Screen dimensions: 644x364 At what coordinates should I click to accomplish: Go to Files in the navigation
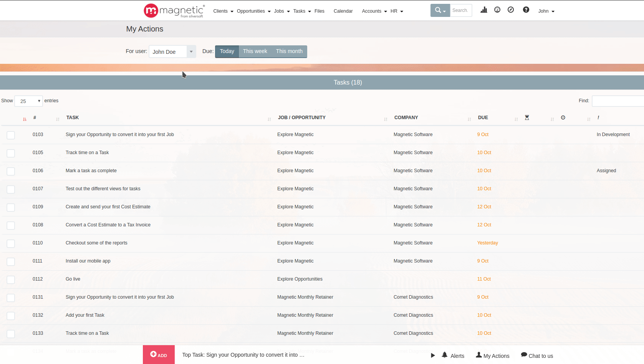pyautogui.click(x=319, y=11)
